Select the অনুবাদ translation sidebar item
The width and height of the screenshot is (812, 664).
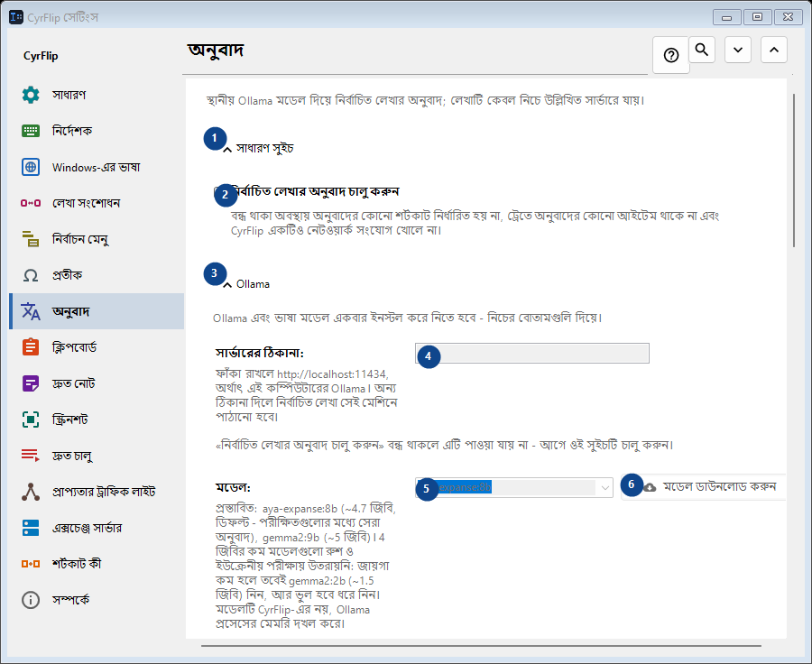point(97,311)
